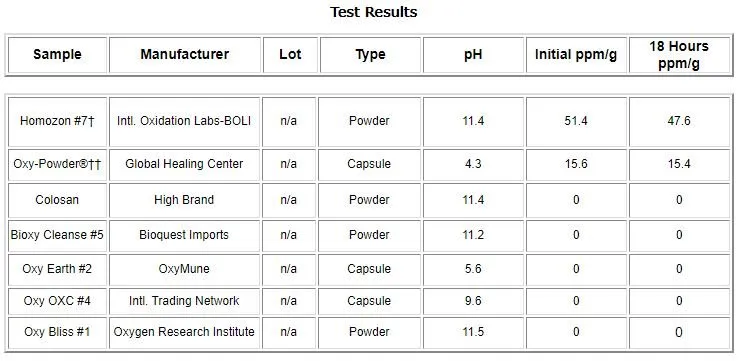Select the Colosan sample cell
The image size is (744, 361).
pos(57,200)
